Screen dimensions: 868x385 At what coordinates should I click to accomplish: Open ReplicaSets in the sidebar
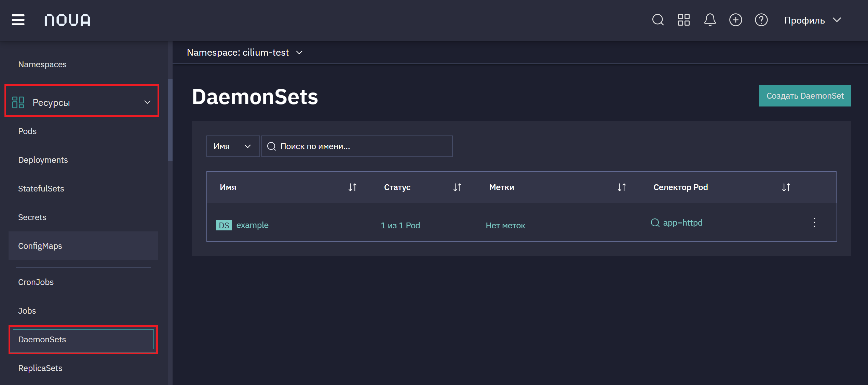point(40,368)
